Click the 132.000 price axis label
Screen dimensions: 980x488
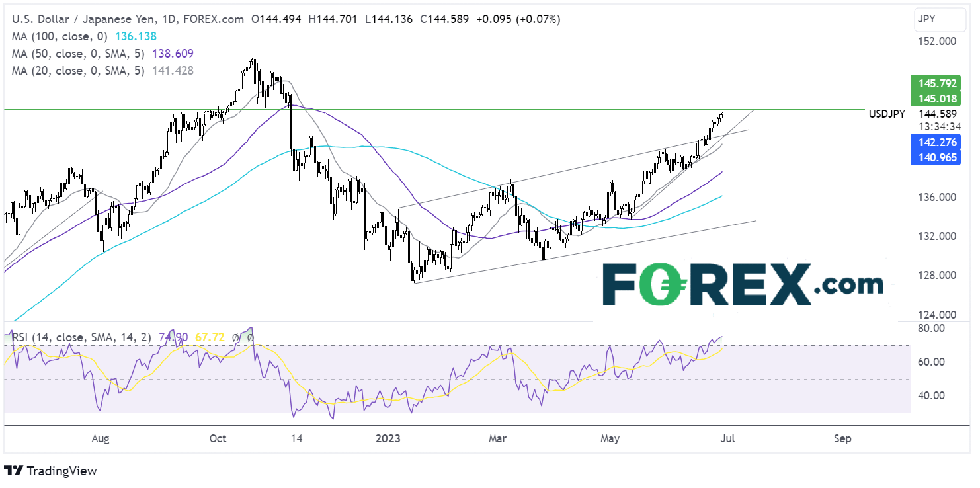click(936, 236)
